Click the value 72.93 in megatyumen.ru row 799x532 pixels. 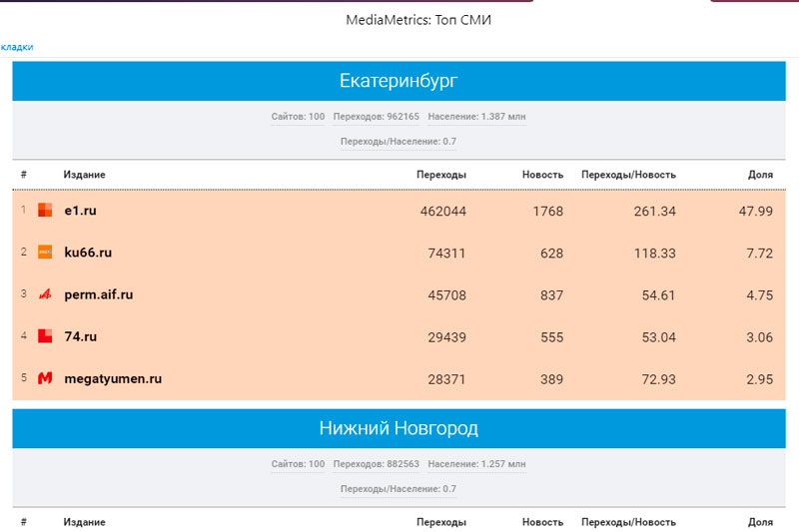point(658,379)
